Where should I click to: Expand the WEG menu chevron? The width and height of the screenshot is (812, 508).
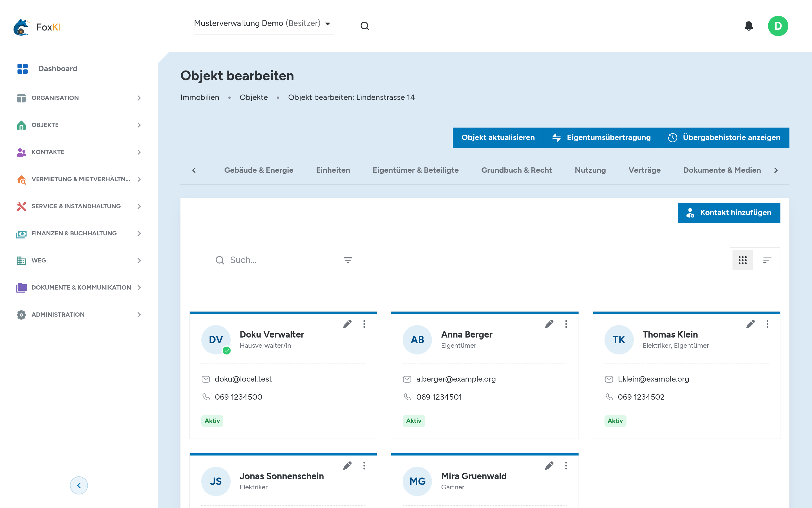tap(139, 260)
